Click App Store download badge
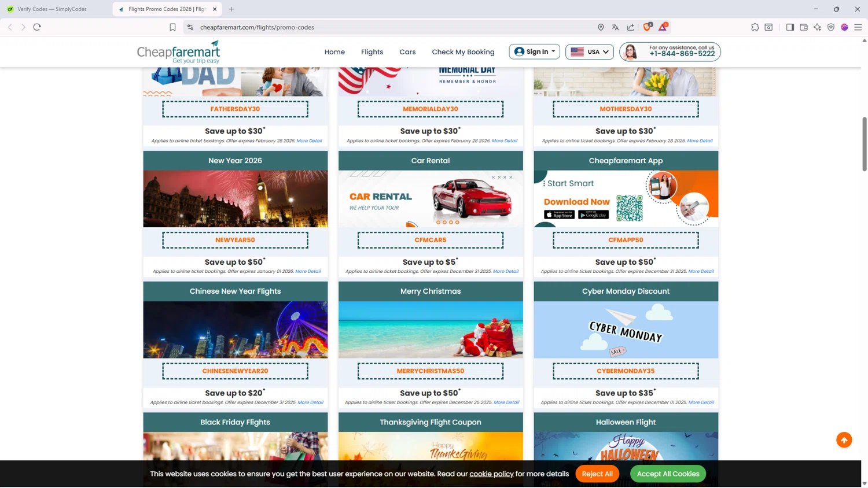This screenshot has width=868, height=488. point(559,215)
